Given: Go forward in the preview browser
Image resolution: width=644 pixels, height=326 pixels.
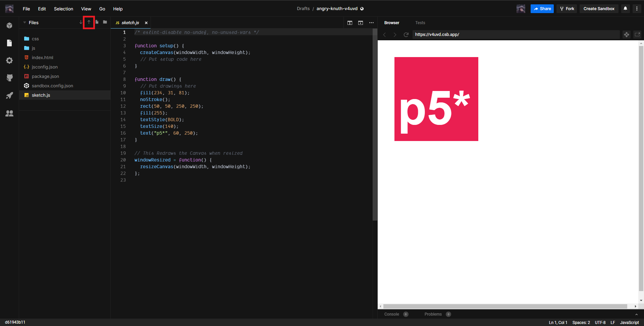Looking at the screenshot, I should click(395, 35).
